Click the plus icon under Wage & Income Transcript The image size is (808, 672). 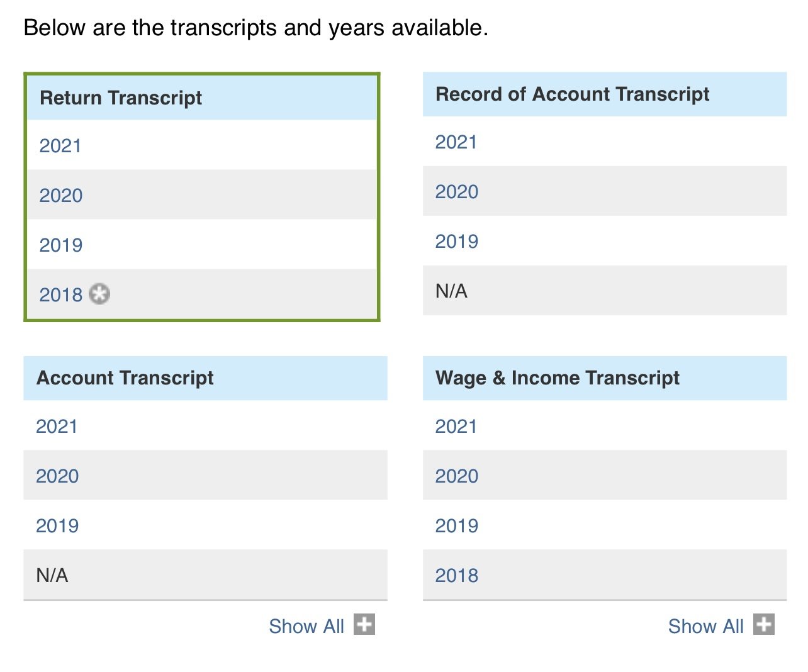coord(764,624)
